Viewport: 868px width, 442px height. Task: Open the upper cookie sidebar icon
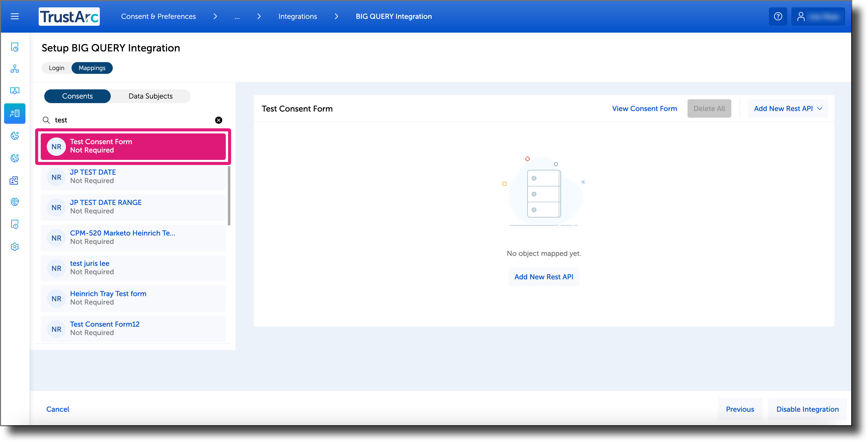point(15,135)
